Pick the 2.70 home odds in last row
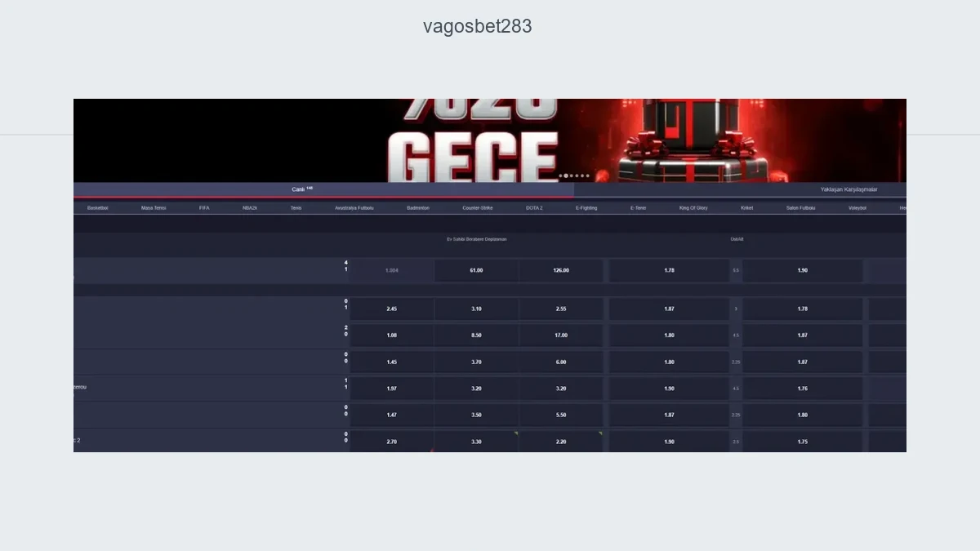This screenshot has height=551, width=980. coord(392,441)
